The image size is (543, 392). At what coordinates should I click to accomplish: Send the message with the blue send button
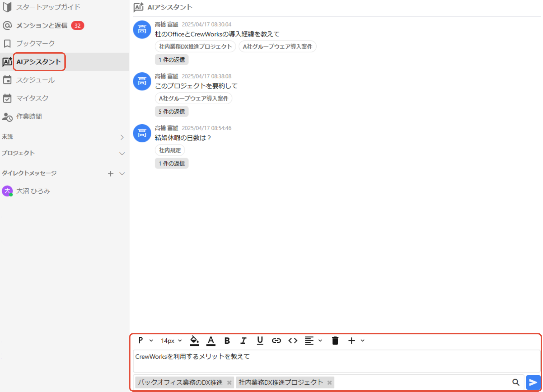click(533, 382)
